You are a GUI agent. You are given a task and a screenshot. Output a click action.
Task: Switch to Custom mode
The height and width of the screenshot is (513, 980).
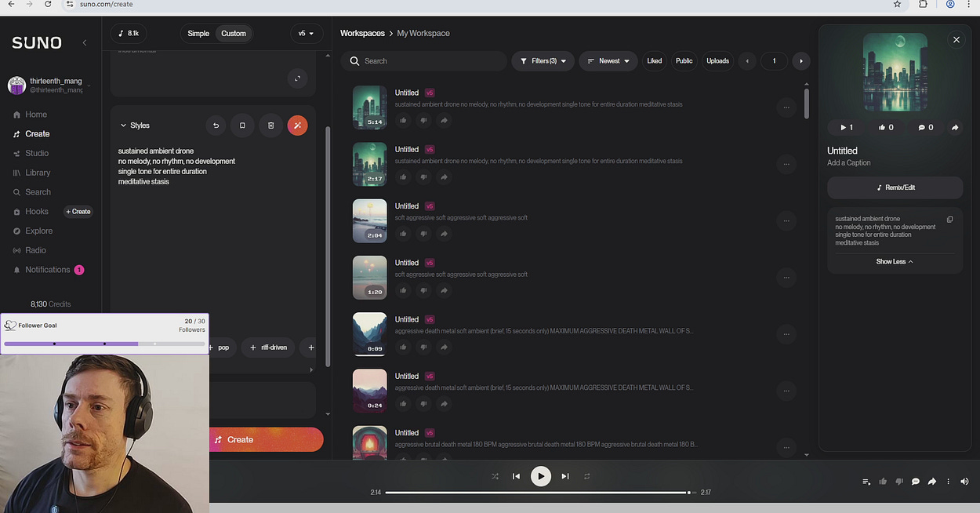tap(234, 34)
